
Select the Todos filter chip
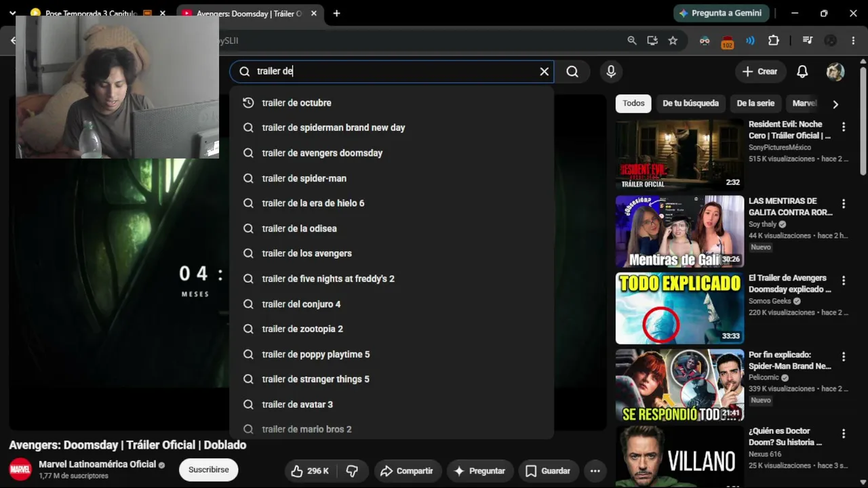[x=633, y=104]
